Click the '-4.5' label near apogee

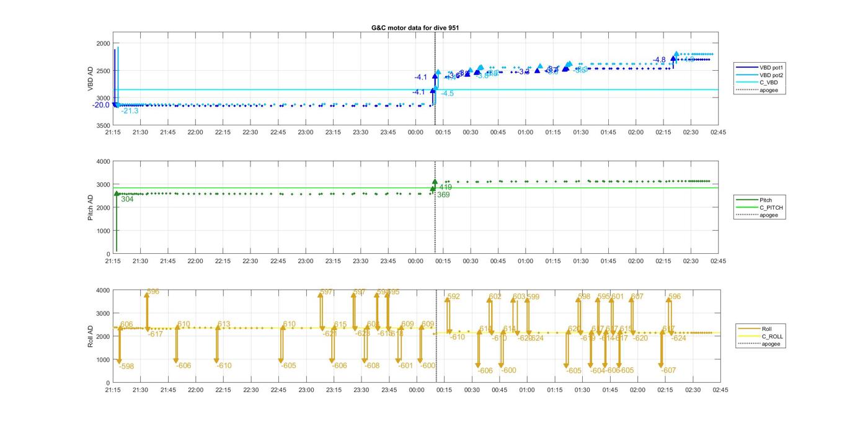pyautogui.click(x=447, y=94)
